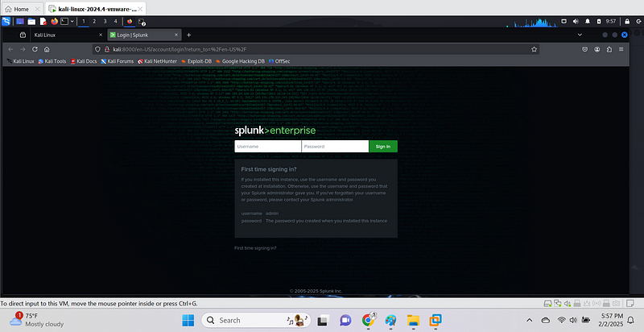Show hidden icons in the Windows tray
This screenshot has width=644, height=332.
click(530, 320)
